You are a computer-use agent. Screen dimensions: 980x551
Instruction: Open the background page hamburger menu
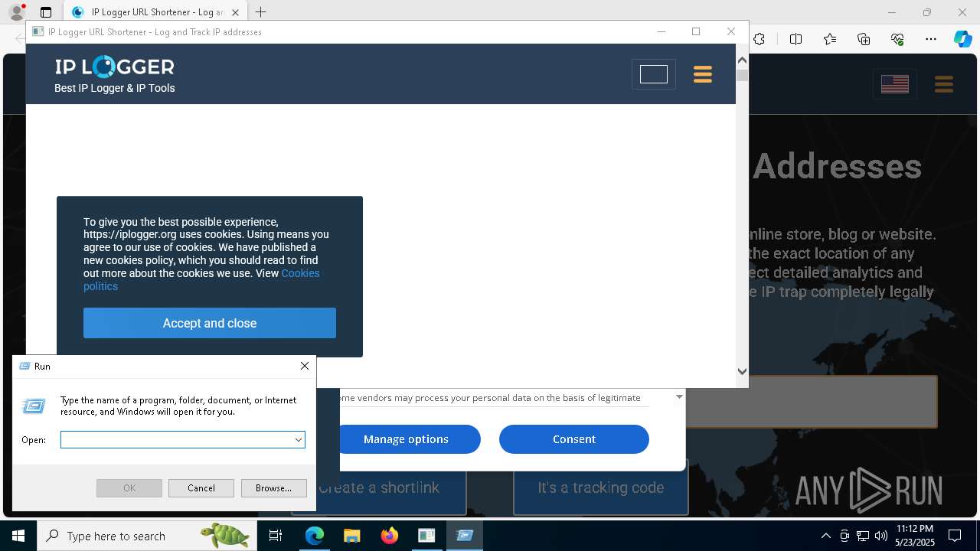point(943,84)
